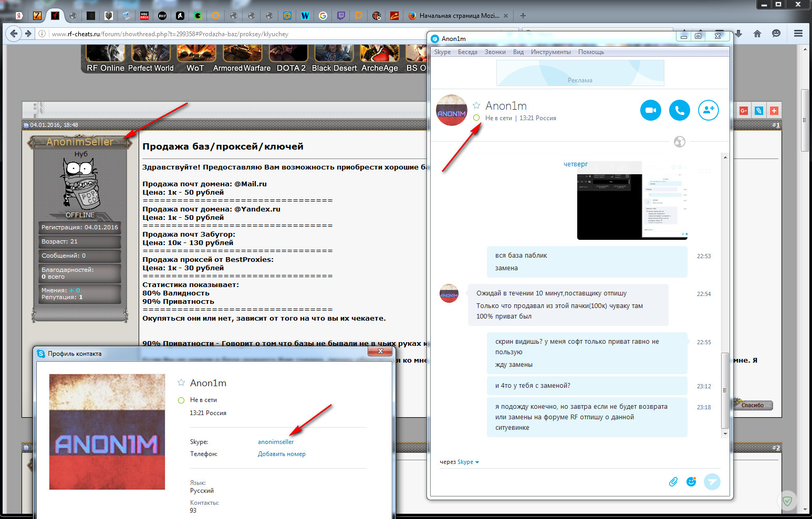812x519 pixels.
Task: Open the Звонки menu
Action: tap(495, 52)
